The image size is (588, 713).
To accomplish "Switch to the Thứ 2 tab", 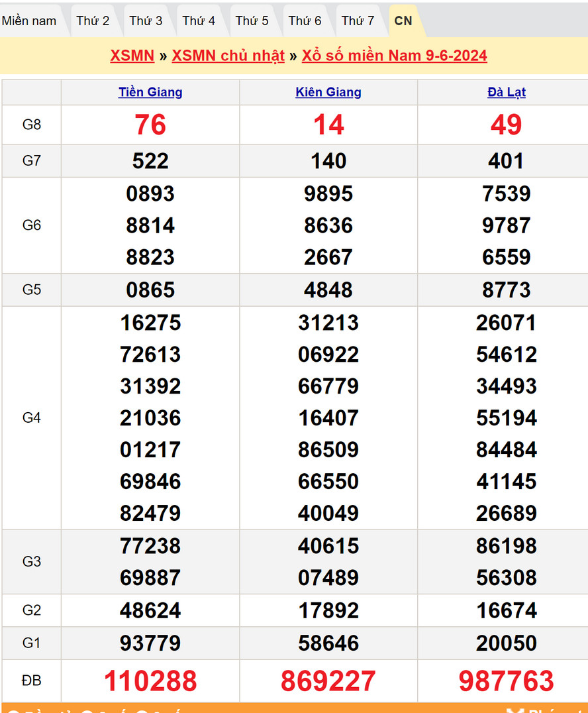I will point(93,21).
